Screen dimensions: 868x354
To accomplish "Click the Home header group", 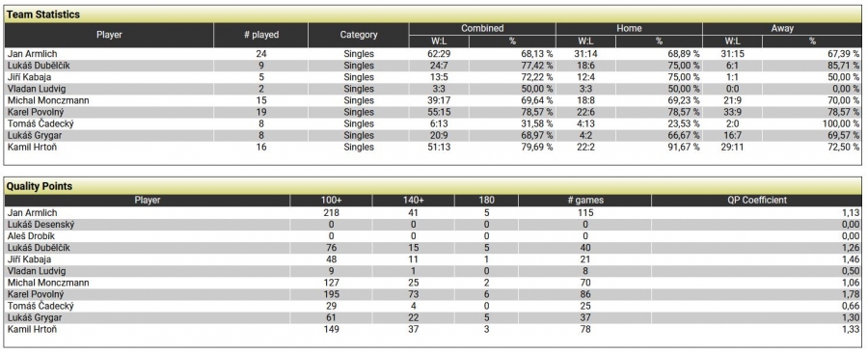I will point(629,29).
